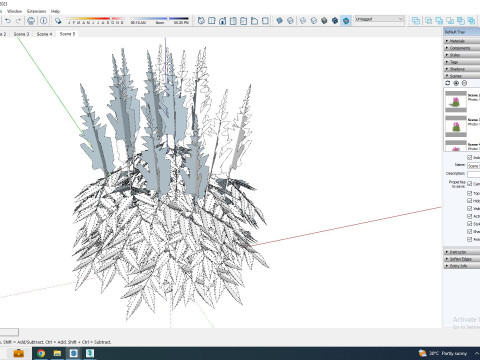Enable the X-Ray face style icon
Image resolution: width=480 pixels, height=360 pixels.
pos(279,21)
